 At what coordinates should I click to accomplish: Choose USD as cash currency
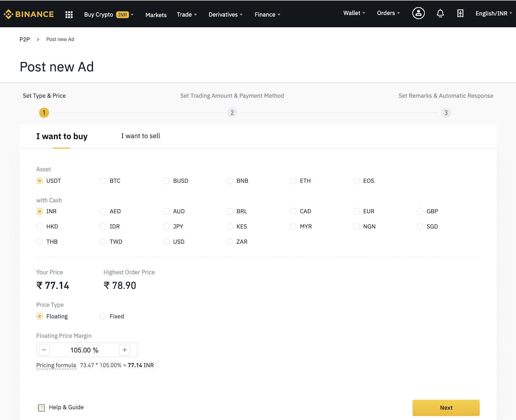166,242
